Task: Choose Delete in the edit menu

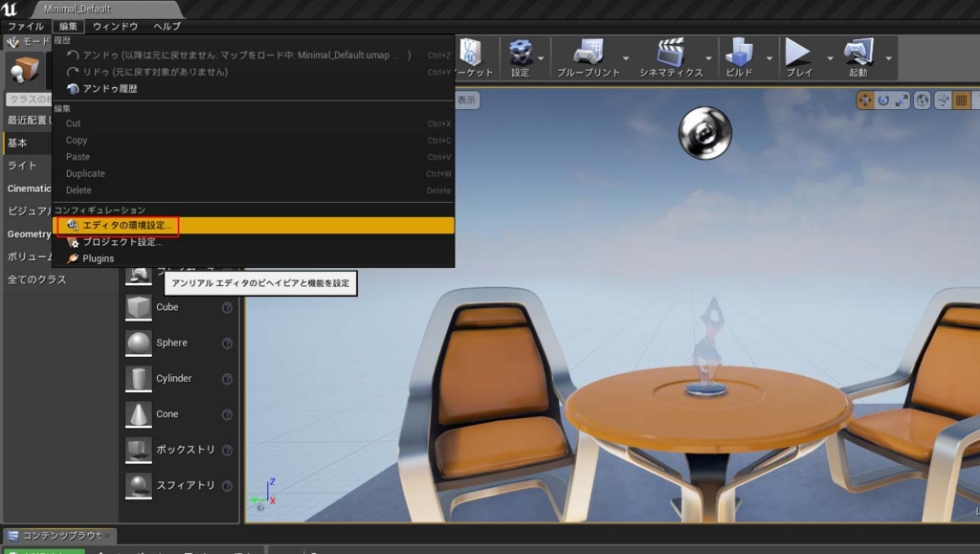Action: tap(254, 190)
